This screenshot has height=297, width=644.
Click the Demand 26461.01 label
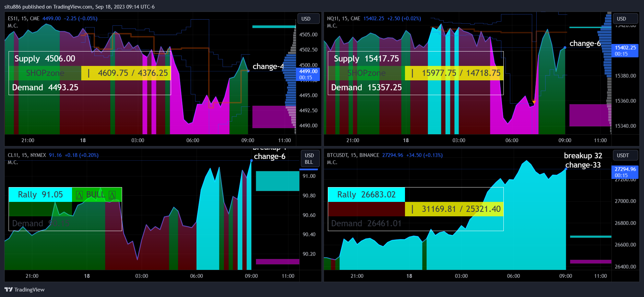366,224
